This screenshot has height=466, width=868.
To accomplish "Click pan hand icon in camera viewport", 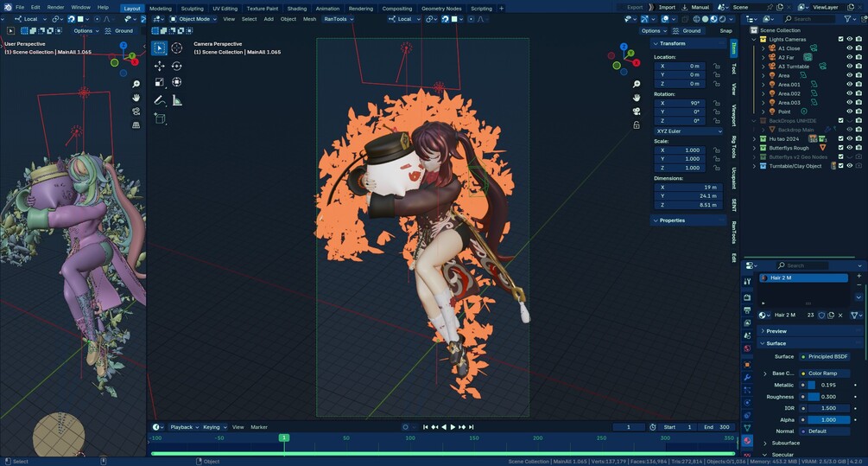I will [637, 98].
